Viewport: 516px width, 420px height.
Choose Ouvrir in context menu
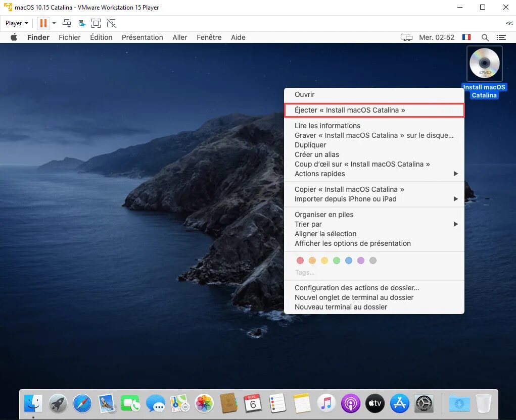click(x=374, y=94)
